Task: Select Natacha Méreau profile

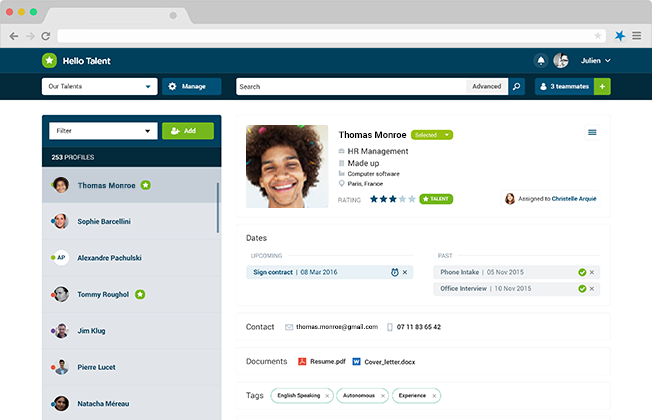Action: click(131, 403)
